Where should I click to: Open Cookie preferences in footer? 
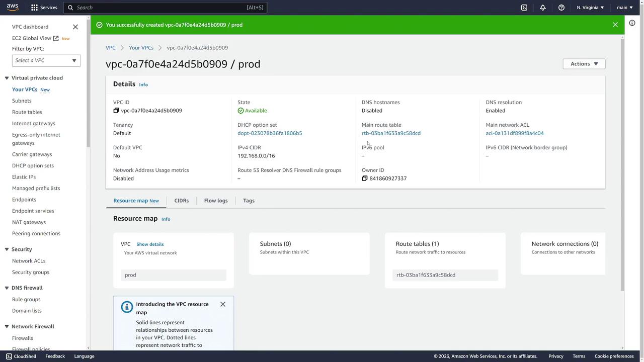click(x=614, y=356)
